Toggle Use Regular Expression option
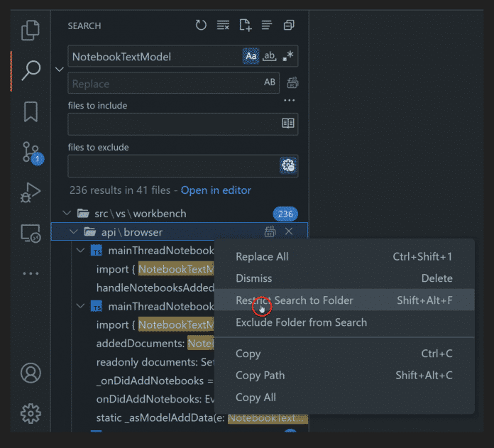The width and height of the screenshot is (494, 448). point(288,56)
